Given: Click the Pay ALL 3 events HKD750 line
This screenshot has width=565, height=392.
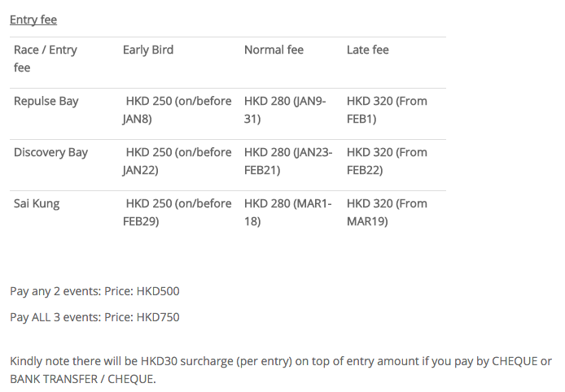Looking at the screenshot, I should [94, 317].
